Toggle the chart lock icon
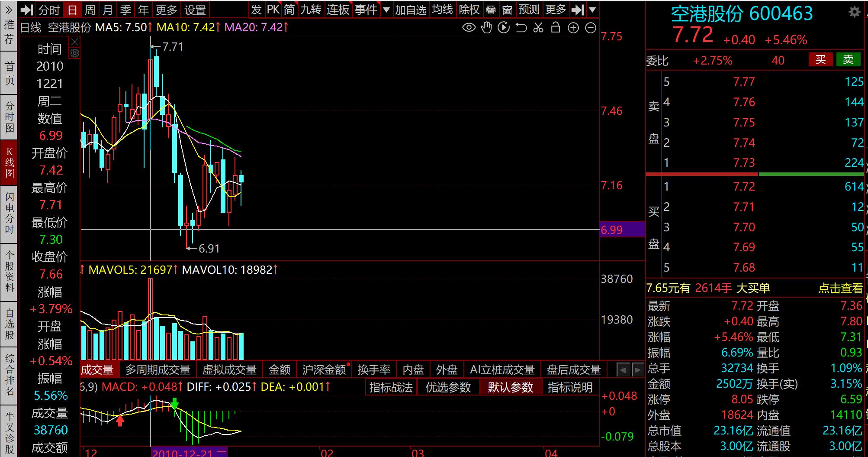868x457 pixels. (556, 28)
